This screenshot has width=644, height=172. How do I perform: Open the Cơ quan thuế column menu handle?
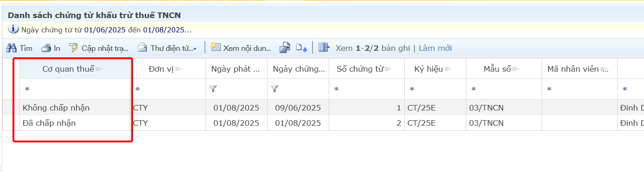(99, 69)
